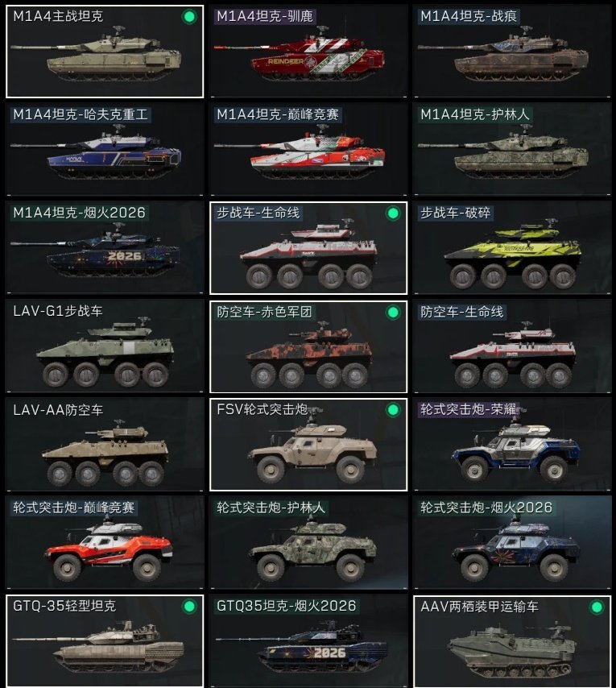The height and width of the screenshot is (688, 616).
Task: Open the 轮式突击炮-护林人 camo skin
Action: click(x=308, y=542)
